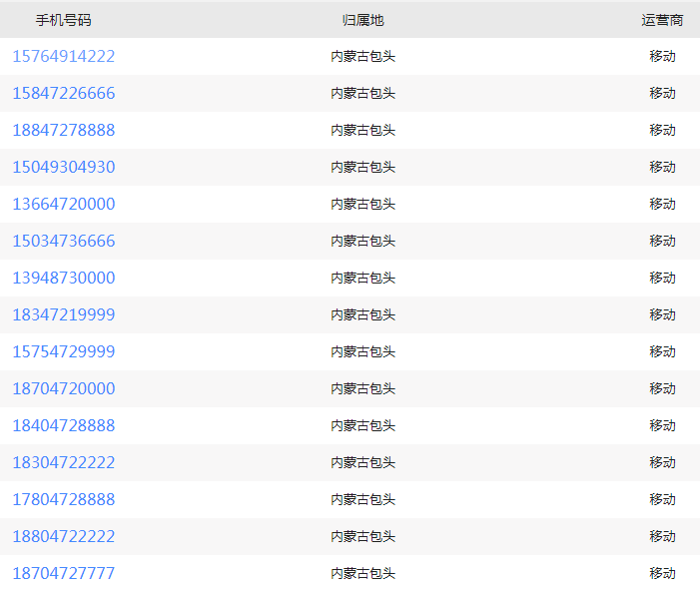700x591 pixels.
Task: Open phone number 15034736666
Action: pyautogui.click(x=64, y=241)
